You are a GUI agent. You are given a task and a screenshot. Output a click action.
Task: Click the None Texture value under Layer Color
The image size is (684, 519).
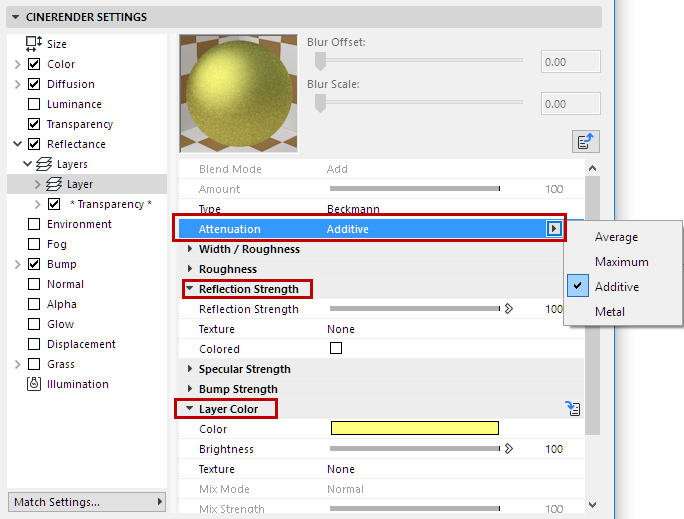(x=341, y=469)
